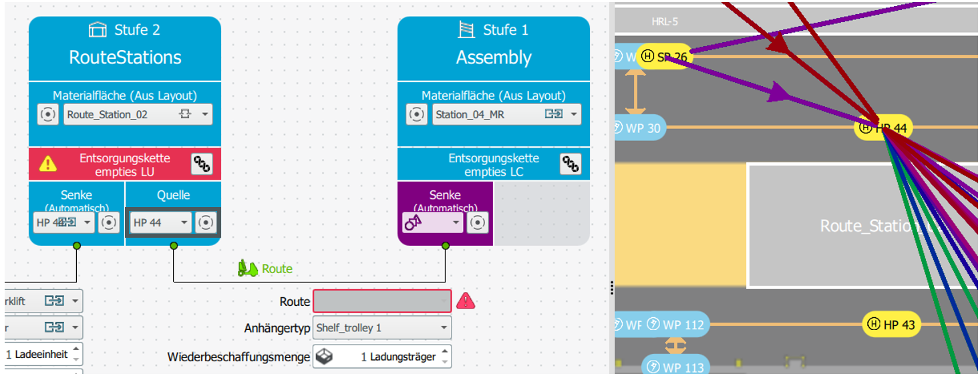Click the Entsorgungskette empties LU section
The image size is (980, 376).
click(124, 164)
